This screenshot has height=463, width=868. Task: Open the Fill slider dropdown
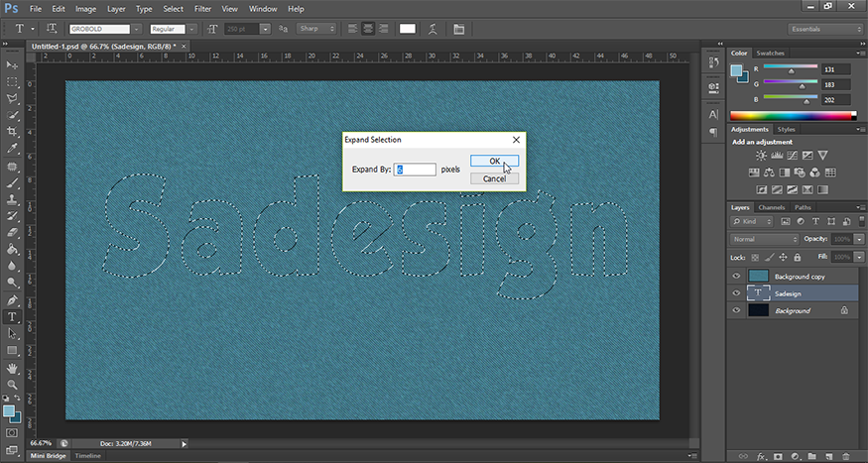point(859,257)
